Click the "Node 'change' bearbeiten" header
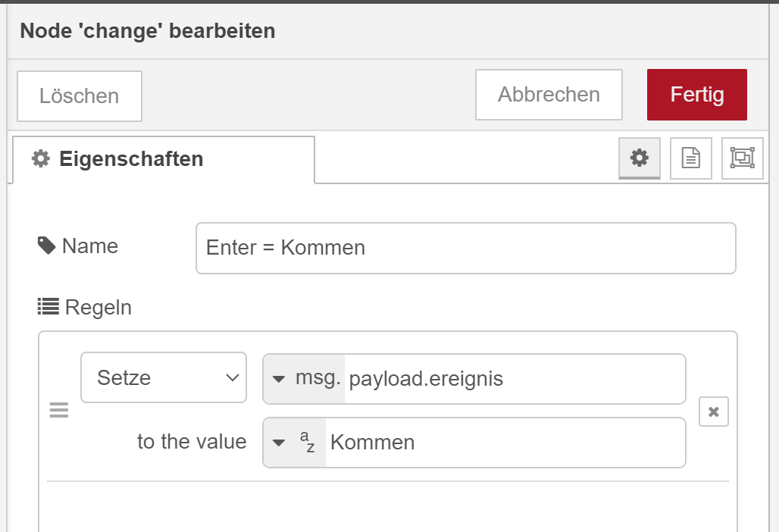Viewport: 779px width, 532px height. (147, 31)
